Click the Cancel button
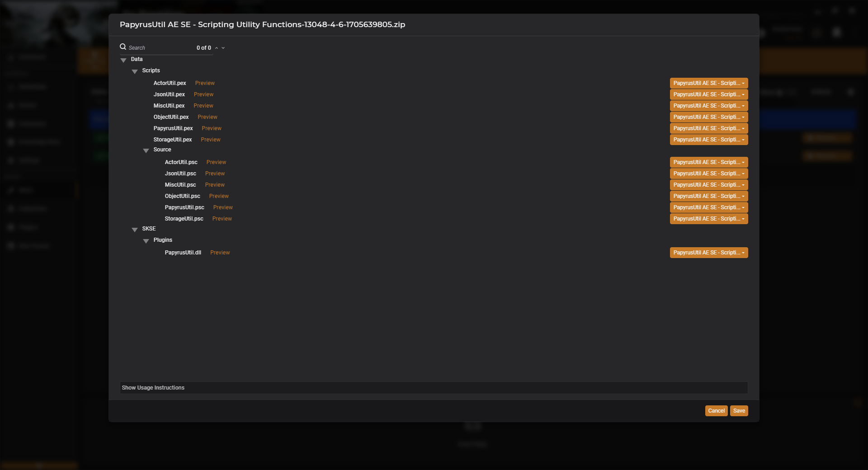Viewport: 868px width, 470px height. (x=716, y=411)
